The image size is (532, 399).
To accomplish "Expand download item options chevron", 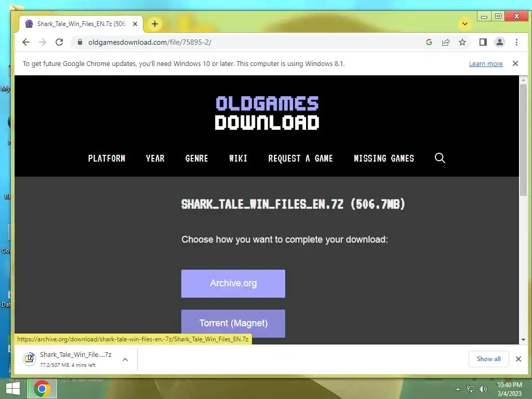I will (x=125, y=360).
